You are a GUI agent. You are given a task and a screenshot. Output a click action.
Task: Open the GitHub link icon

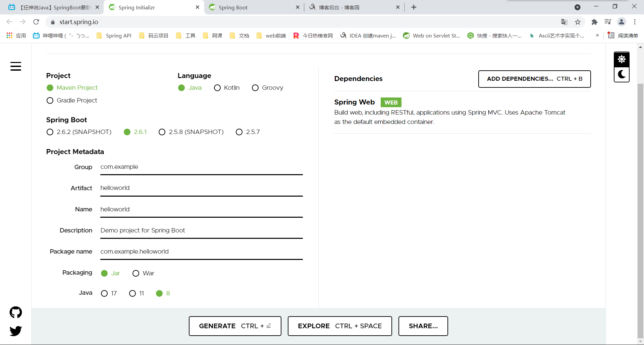[16, 312]
